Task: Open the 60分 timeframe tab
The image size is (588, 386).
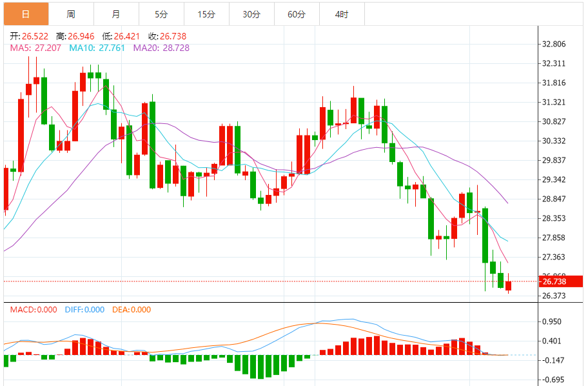Action: pyautogui.click(x=297, y=14)
